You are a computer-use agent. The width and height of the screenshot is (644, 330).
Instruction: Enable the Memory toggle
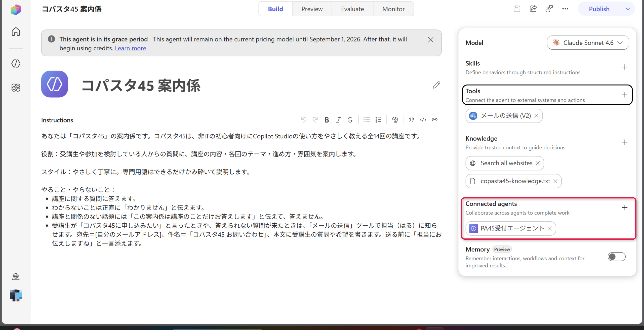point(617,257)
